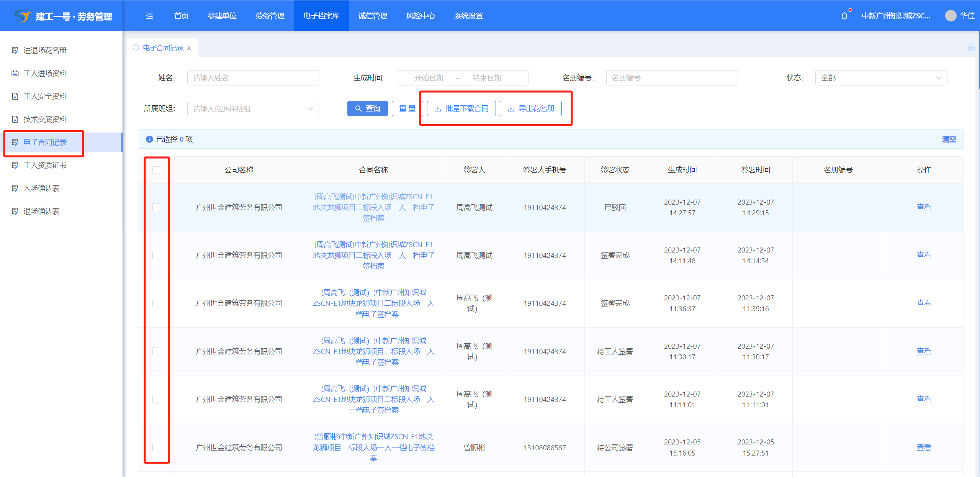This screenshot has height=477, width=980.
Task: Focus the 名册编号 input field
Action: [671, 78]
